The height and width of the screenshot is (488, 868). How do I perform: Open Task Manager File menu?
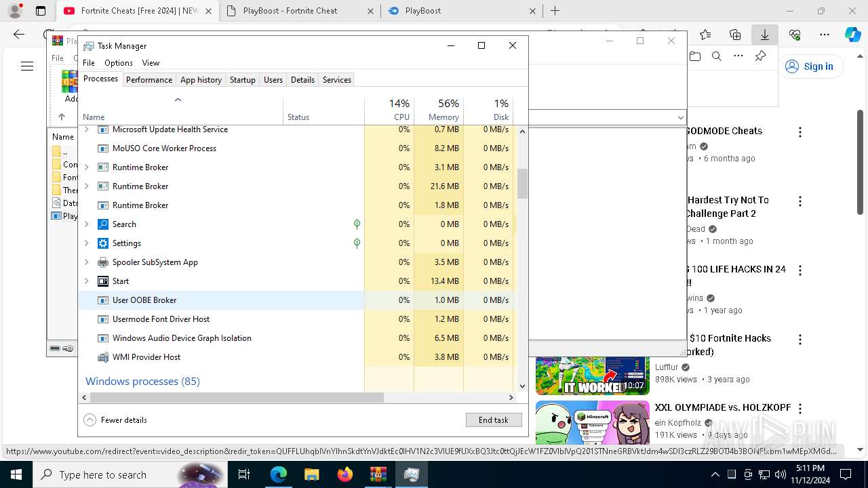(89, 63)
